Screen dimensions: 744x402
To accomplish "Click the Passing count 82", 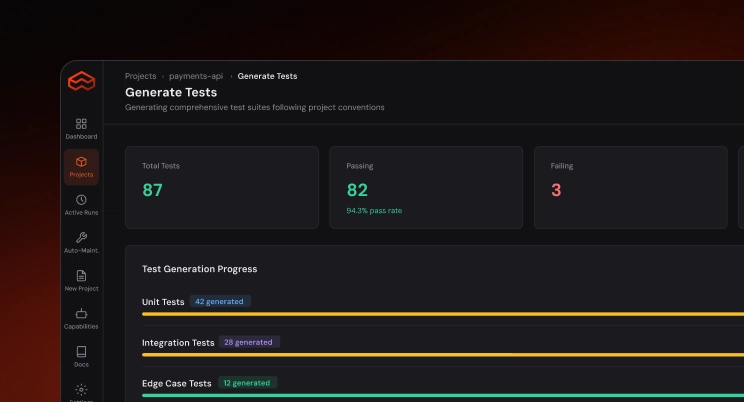I will pyautogui.click(x=357, y=190).
